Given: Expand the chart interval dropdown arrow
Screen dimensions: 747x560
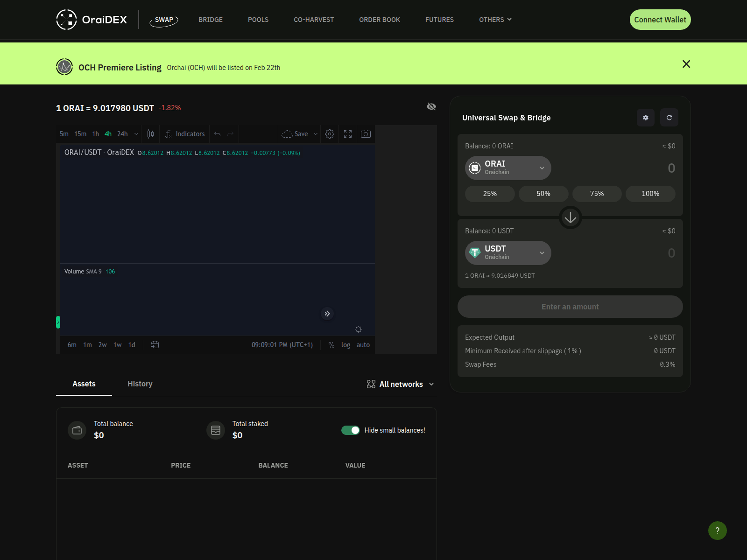Looking at the screenshot, I should tap(136, 134).
